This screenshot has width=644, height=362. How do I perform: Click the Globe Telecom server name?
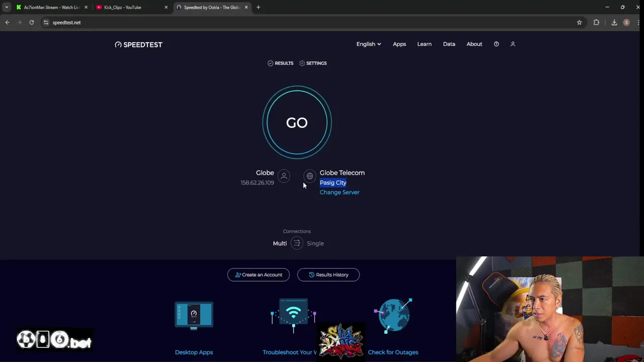coord(342,173)
